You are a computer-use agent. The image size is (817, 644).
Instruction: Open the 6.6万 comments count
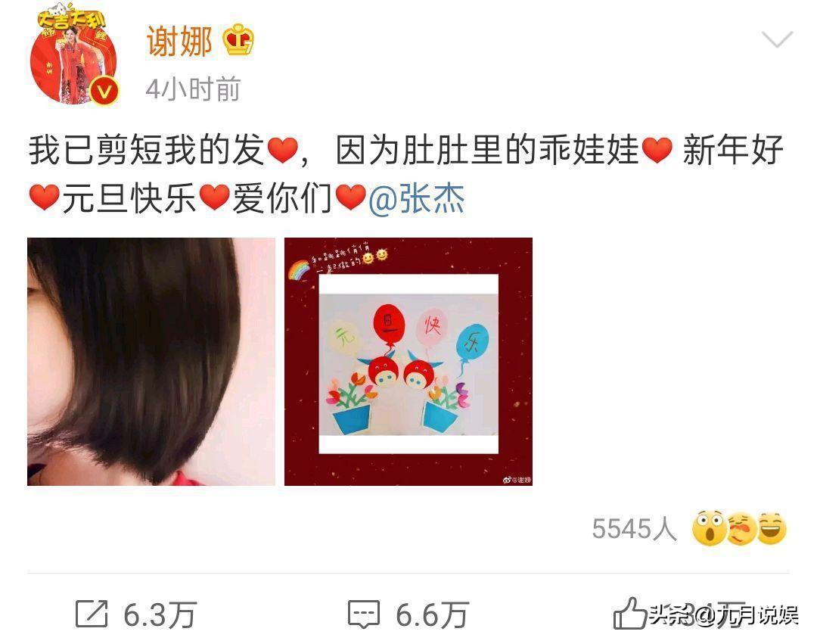(432, 614)
